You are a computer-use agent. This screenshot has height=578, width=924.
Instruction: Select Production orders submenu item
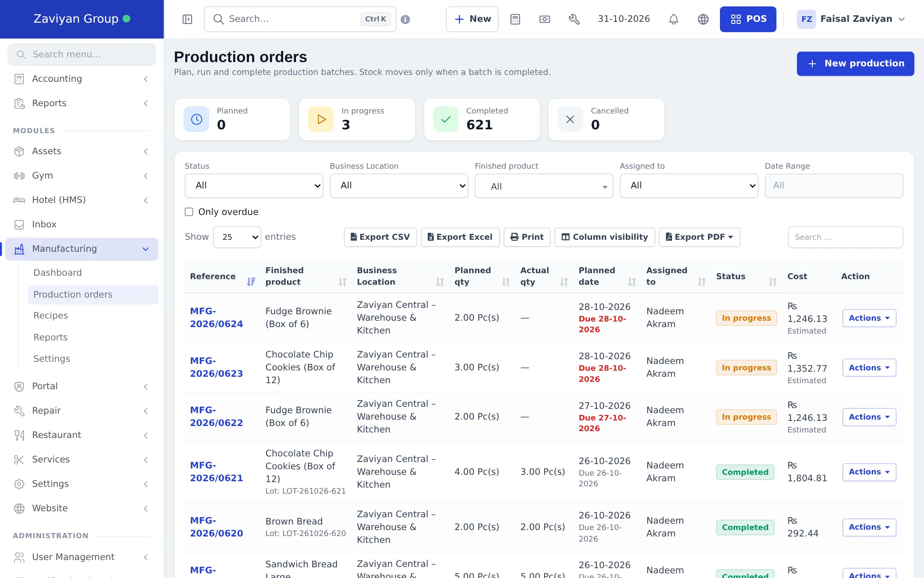[x=93, y=295]
